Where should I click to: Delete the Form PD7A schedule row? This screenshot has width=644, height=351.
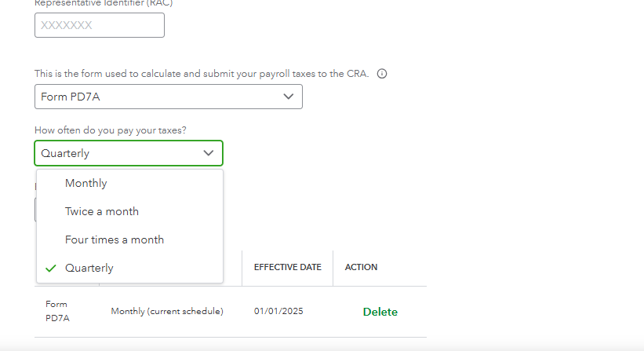click(x=380, y=312)
